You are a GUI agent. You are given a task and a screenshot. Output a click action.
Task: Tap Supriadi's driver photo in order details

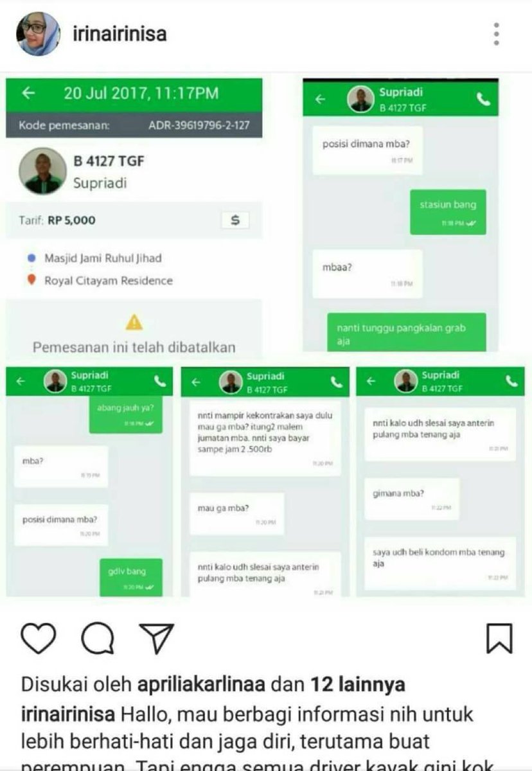[x=43, y=171]
